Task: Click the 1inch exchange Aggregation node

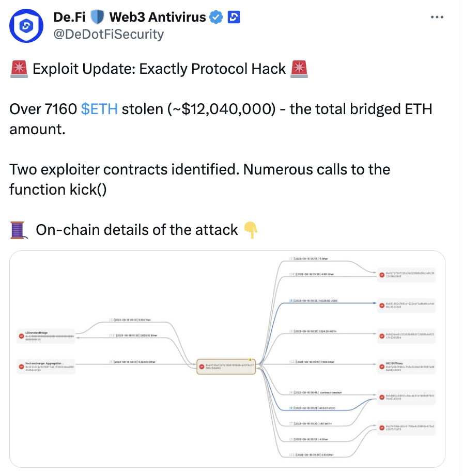Action: point(45,367)
